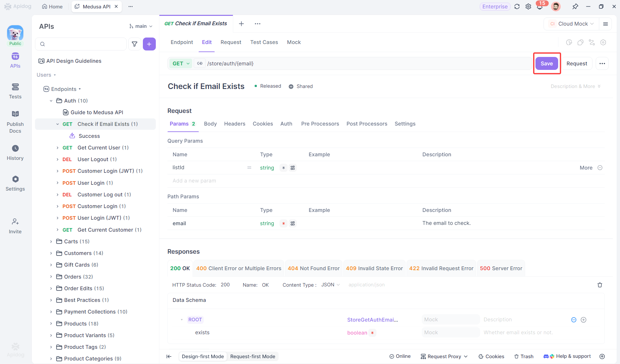The width and height of the screenshot is (620, 364).
Task: Add a child node to ROOT schema
Action: [583, 320]
